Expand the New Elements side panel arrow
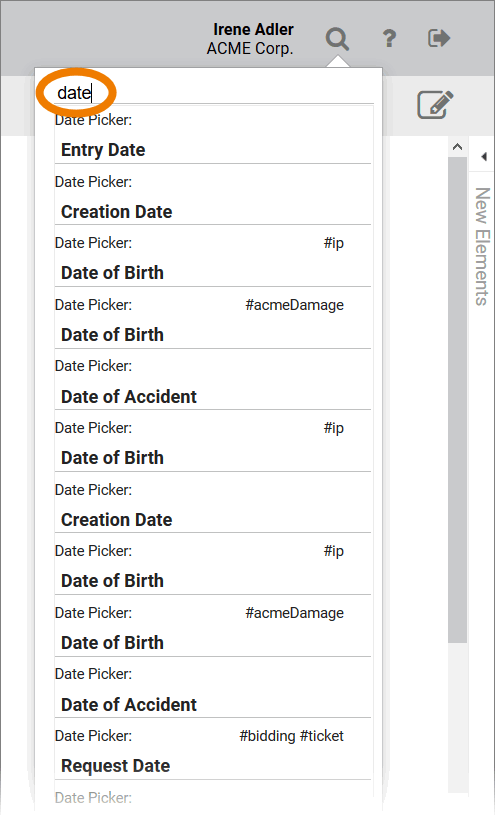 483,157
